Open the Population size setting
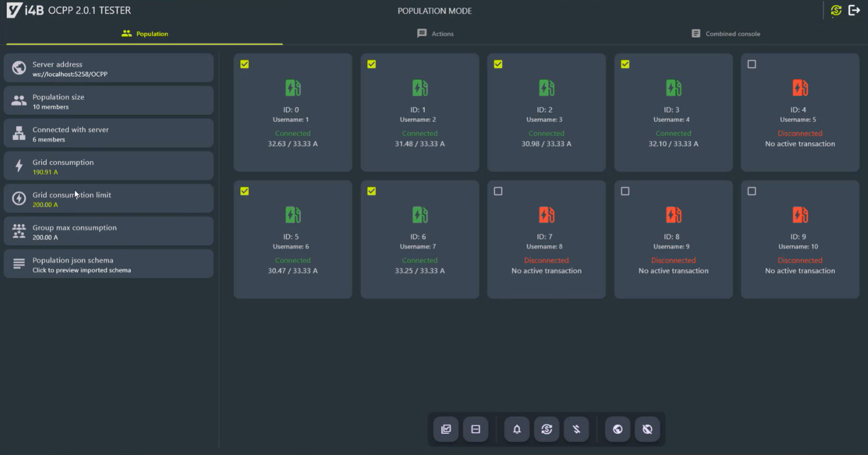This screenshot has width=868, height=455. [x=108, y=101]
